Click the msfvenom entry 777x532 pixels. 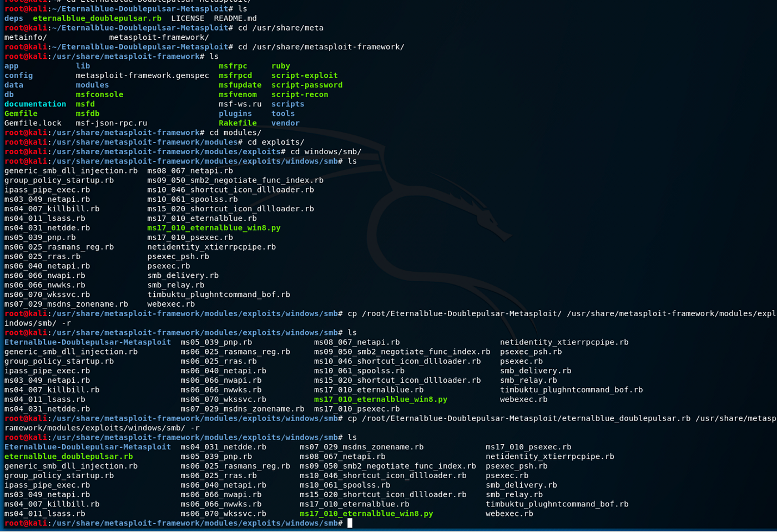click(x=240, y=94)
